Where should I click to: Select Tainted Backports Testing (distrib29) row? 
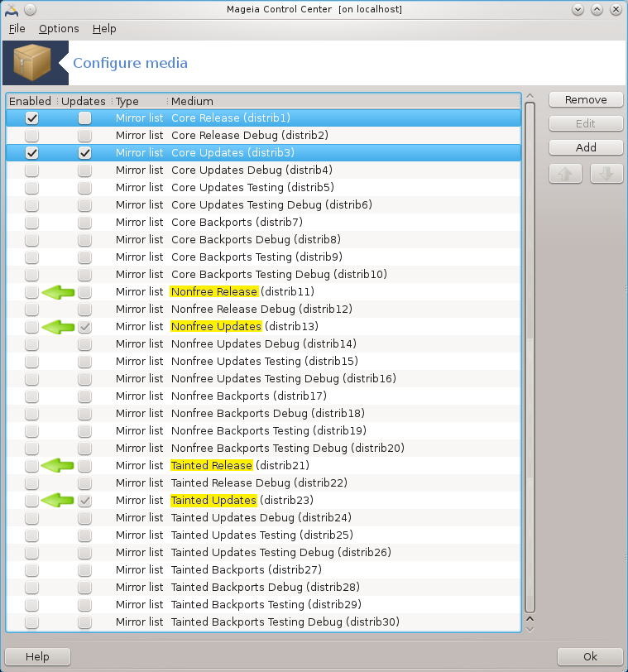coord(263,605)
